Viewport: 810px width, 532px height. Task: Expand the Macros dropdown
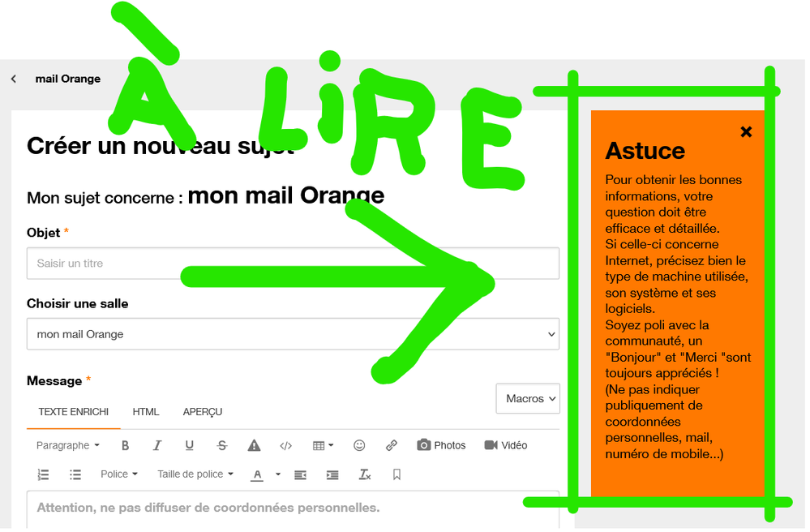tap(528, 399)
